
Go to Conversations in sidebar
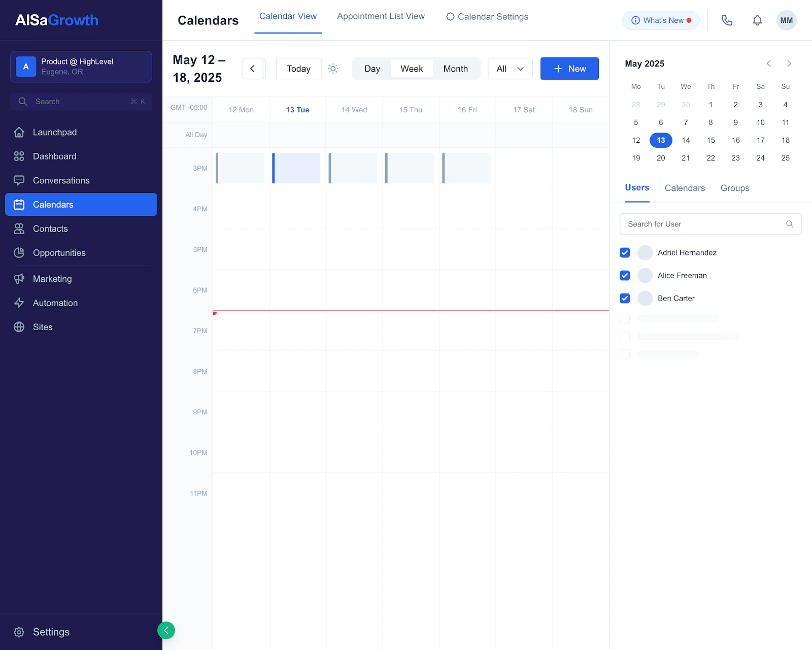tap(81, 180)
